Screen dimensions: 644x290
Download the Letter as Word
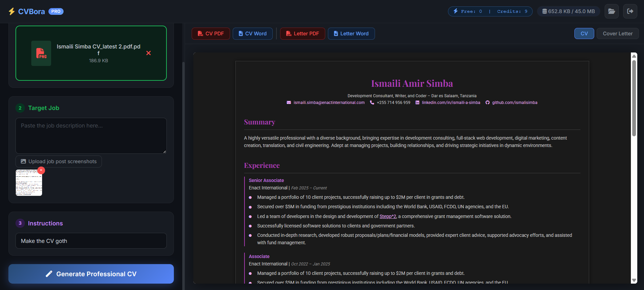pos(351,34)
